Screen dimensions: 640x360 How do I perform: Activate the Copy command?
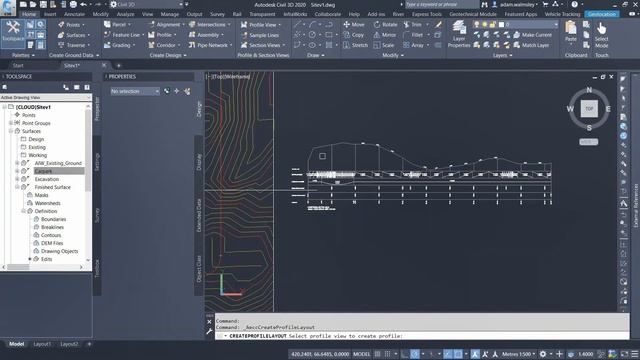(353, 35)
